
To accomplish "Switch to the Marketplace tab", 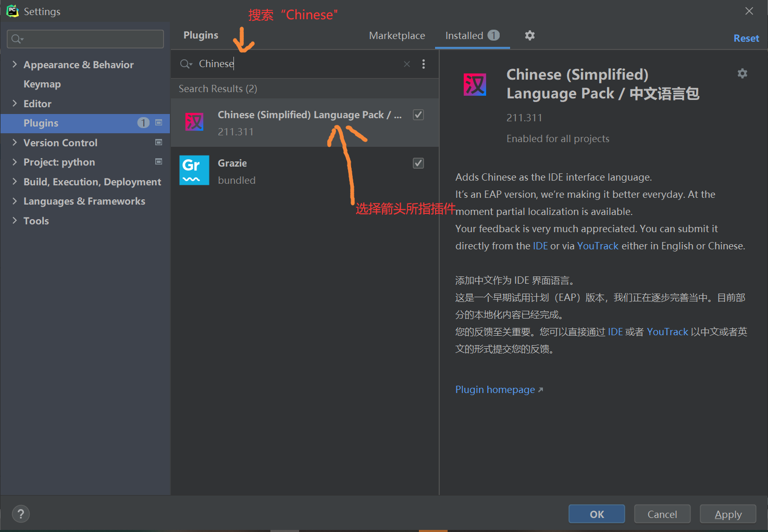I will (397, 35).
